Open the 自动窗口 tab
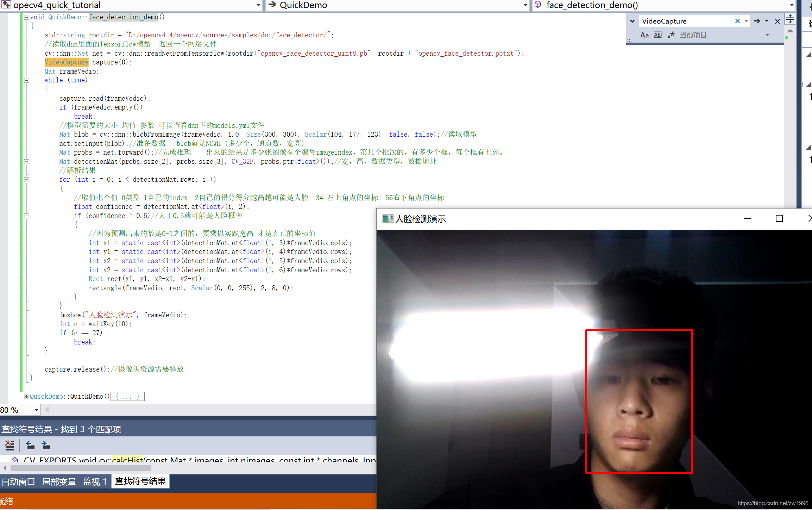This screenshot has height=510, width=812. [18, 481]
